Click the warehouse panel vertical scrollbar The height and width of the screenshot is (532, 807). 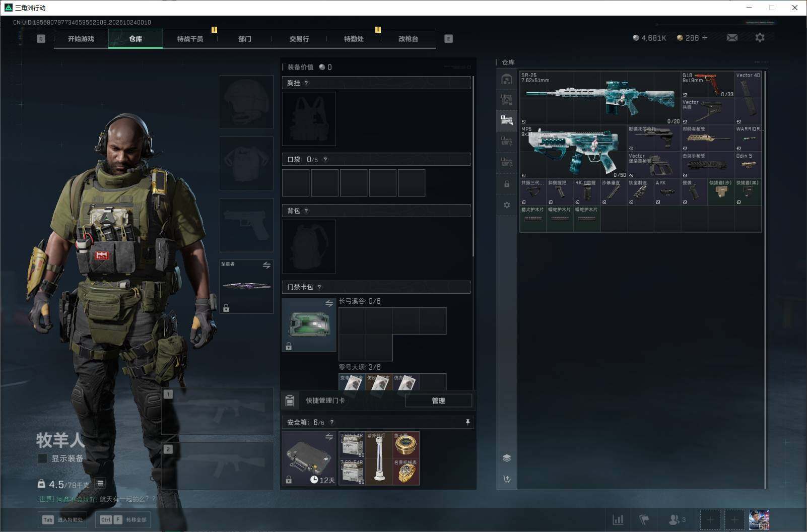765,280
